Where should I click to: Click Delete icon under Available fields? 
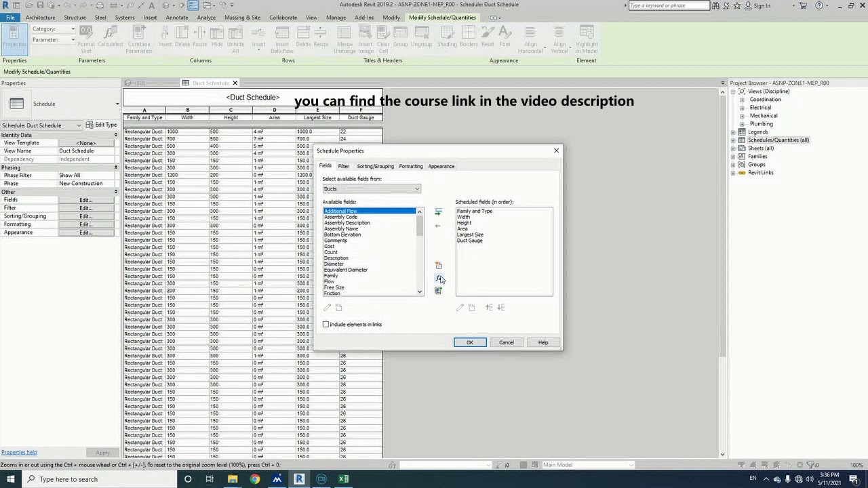point(339,308)
